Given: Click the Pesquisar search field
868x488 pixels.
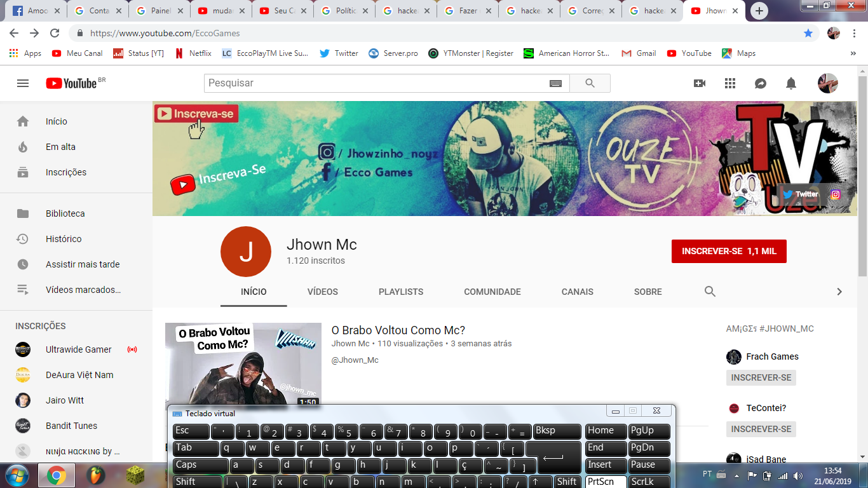Looking at the screenshot, I should click(387, 83).
